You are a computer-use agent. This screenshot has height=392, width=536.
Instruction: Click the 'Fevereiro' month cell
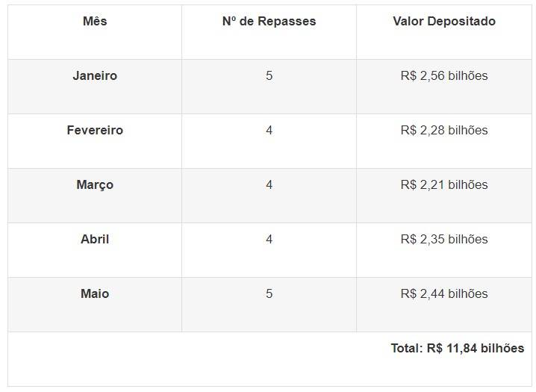[x=95, y=131]
